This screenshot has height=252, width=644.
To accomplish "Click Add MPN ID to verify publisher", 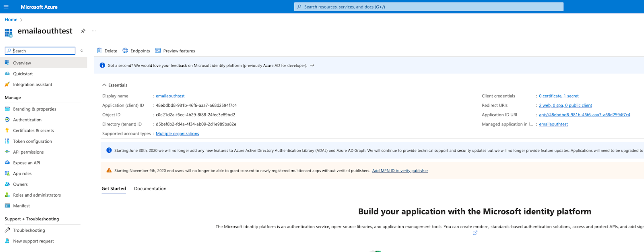I will (400, 171).
